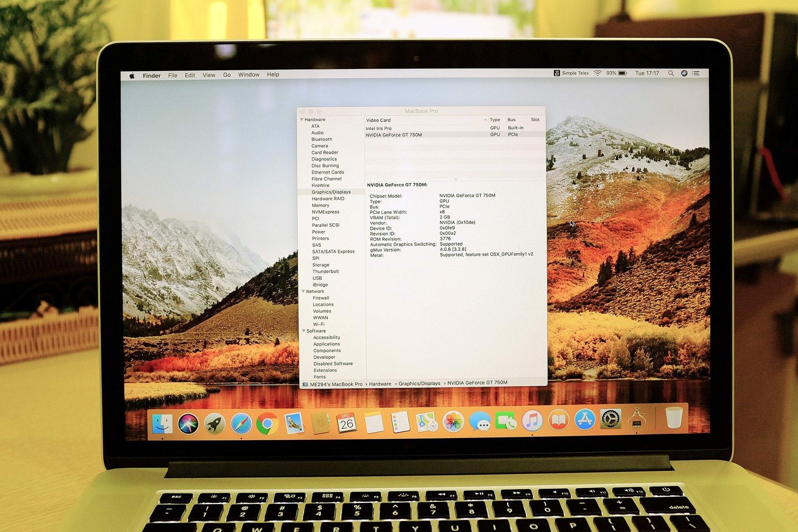798x532 pixels.
Task: Open the Finder menu
Action: (x=152, y=76)
